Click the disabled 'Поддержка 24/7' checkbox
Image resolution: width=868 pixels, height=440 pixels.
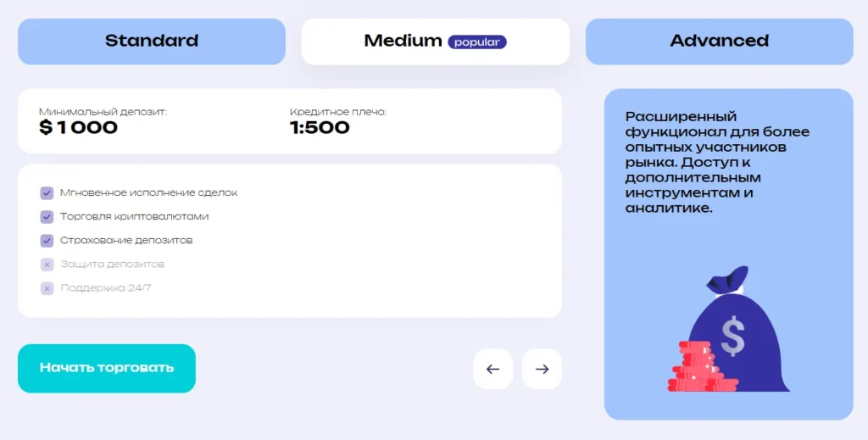point(47,288)
